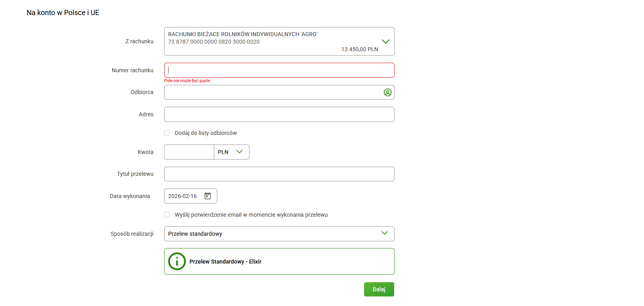Click the 'Wyślij potwierdzenie email' label text

click(x=251, y=215)
